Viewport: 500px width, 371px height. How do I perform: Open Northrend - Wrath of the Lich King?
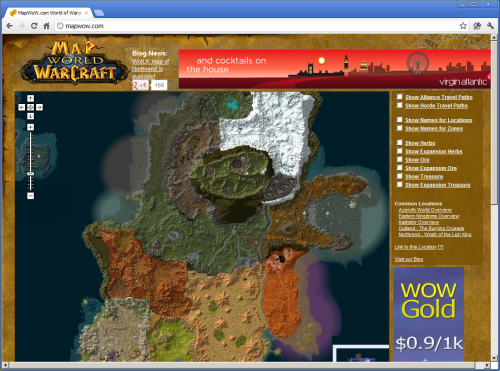435,234
